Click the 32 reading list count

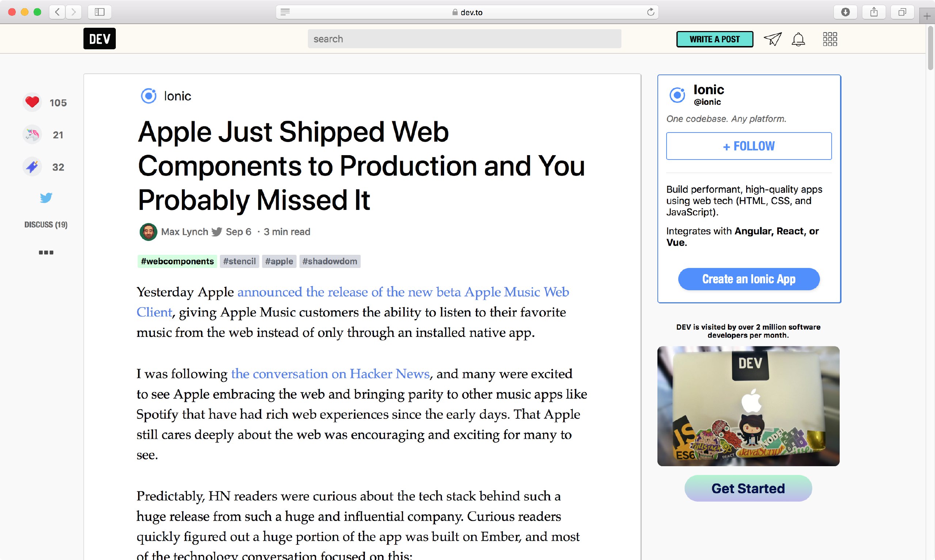pyautogui.click(x=58, y=167)
